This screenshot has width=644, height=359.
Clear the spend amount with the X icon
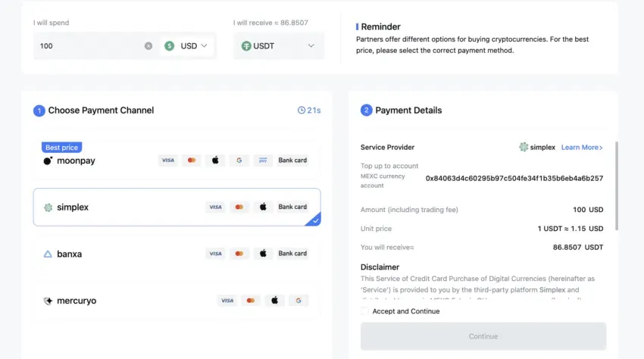click(148, 46)
